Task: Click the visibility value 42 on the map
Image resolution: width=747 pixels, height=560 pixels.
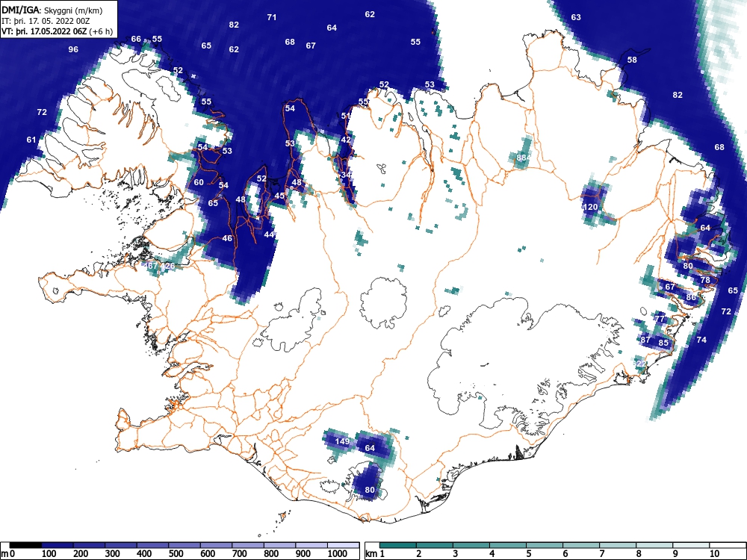Action: tap(346, 140)
